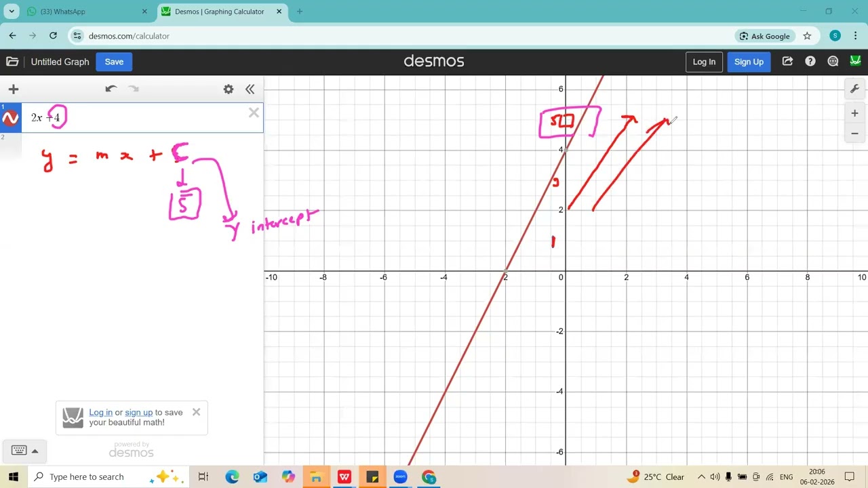The width and height of the screenshot is (868, 488).
Task: Rename the Untitled Graph title
Action: [x=60, y=62]
